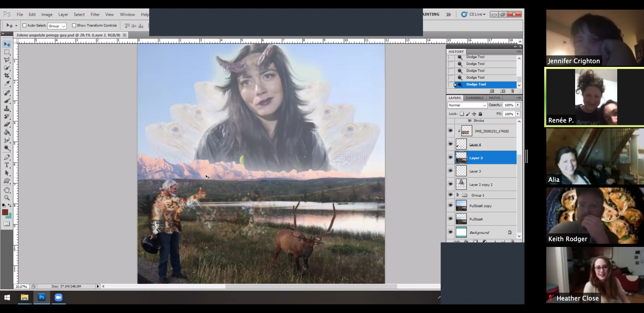The width and height of the screenshot is (644, 313).
Task: Switch to the Channels tab
Action: 474,98
